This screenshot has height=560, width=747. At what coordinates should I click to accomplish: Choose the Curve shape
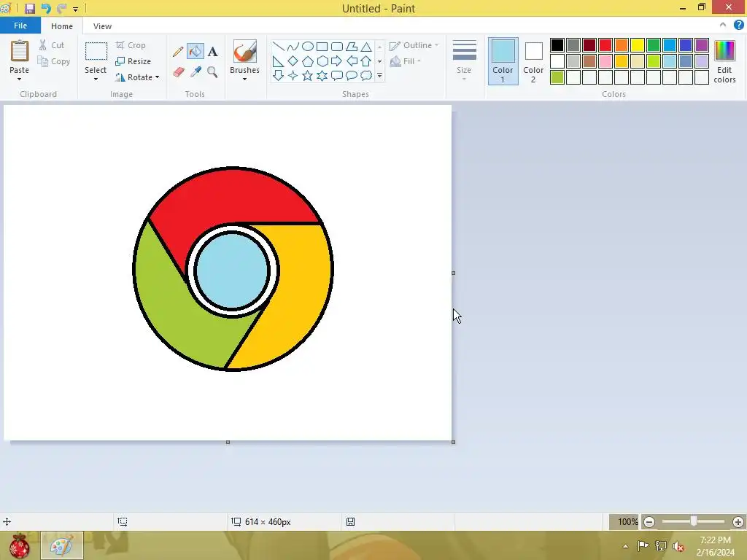pos(293,46)
